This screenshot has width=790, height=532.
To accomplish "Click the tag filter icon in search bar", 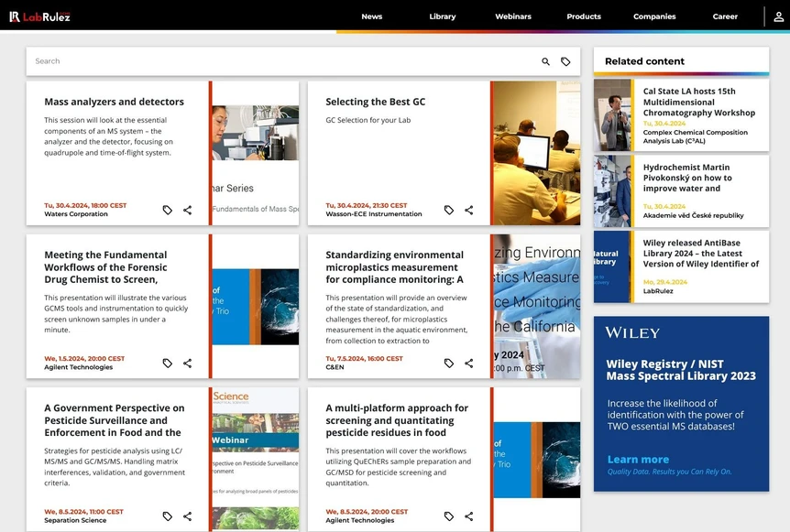I will coord(565,61).
